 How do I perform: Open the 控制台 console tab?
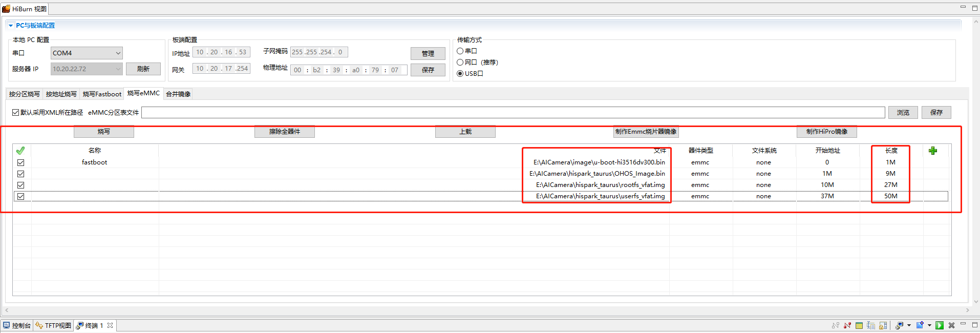pyautogui.click(x=17, y=325)
